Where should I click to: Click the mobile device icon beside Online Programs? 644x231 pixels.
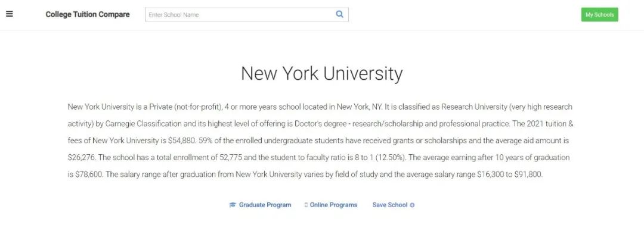pyautogui.click(x=306, y=205)
